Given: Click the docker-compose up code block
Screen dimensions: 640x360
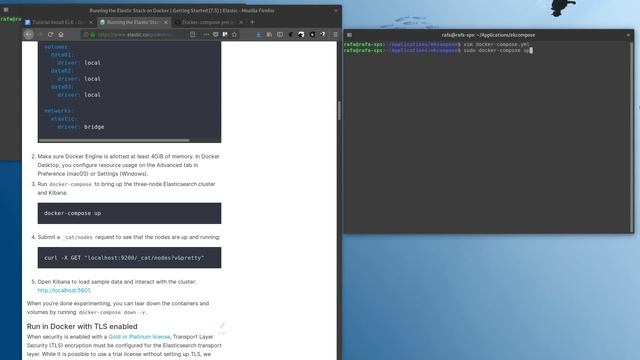Looking at the screenshot, I should pos(129,213).
